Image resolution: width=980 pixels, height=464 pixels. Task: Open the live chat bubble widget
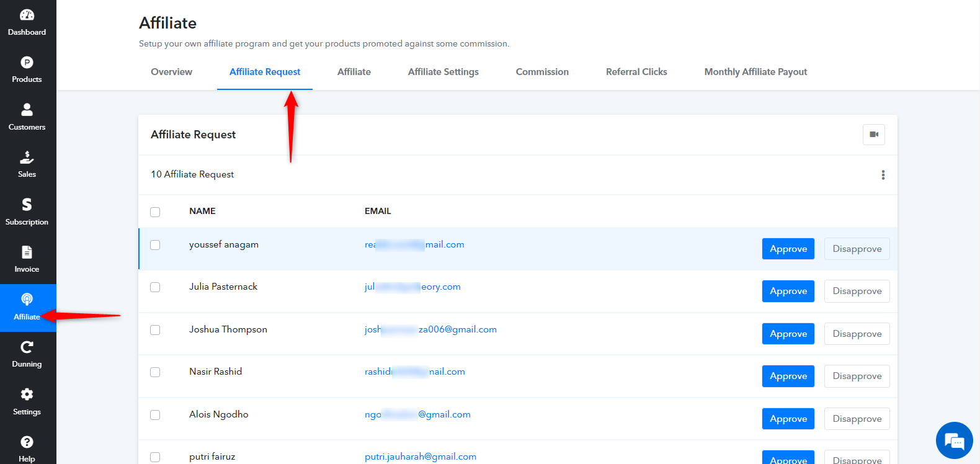click(x=954, y=440)
